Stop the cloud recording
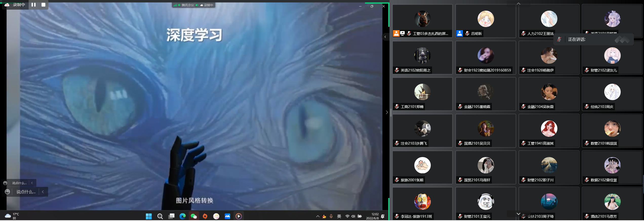 point(43,5)
